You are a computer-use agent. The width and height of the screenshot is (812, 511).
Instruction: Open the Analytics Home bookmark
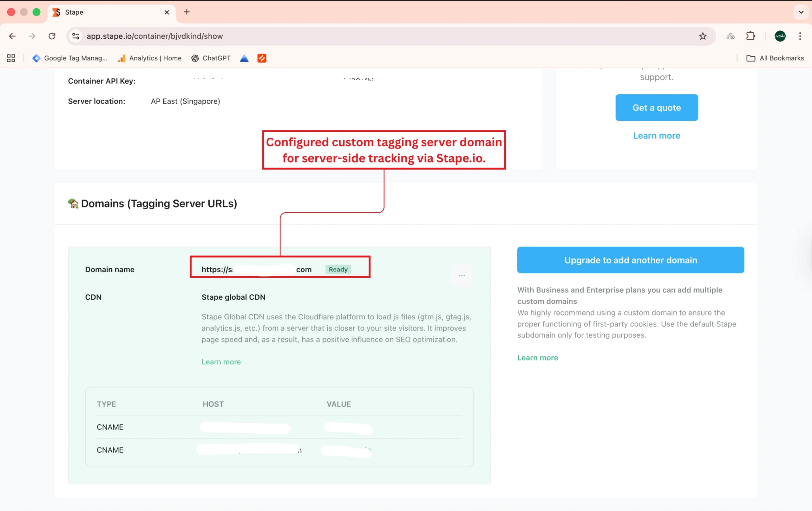click(149, 58)
